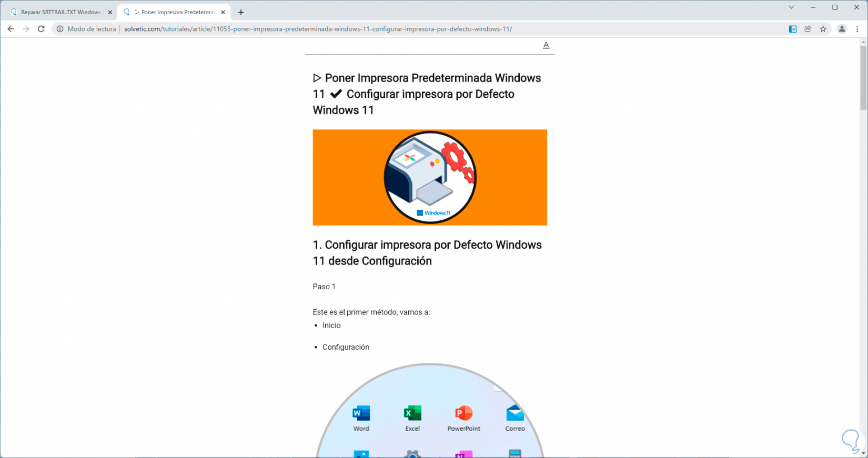This screenshot has height=458, width=868.
Task: Share this page icon
Action: pos(808,29)
